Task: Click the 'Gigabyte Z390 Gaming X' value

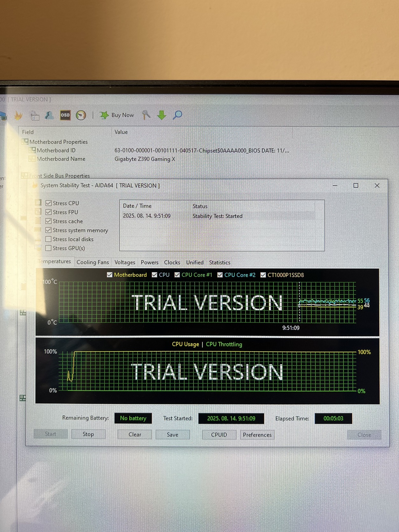Action: pyautogui.click(x=145, y=159)
